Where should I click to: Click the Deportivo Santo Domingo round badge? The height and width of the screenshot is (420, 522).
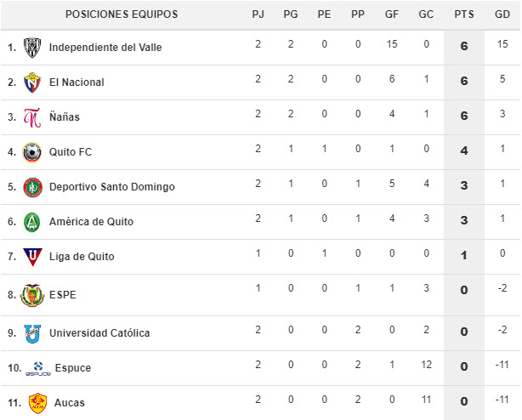point(32,187)
